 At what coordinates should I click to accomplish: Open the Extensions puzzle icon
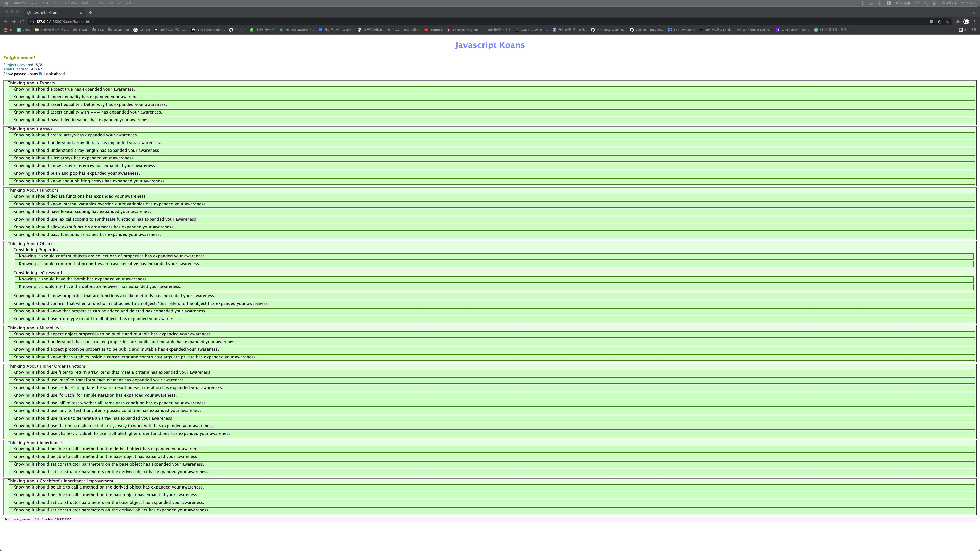[958, 22]
